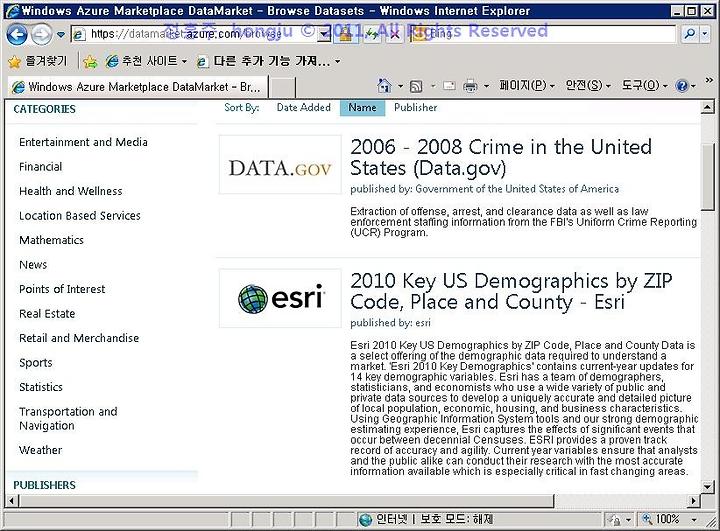Open the 페이지(P) menu
This screenshot has width=720, height=531.
point(527,85)
